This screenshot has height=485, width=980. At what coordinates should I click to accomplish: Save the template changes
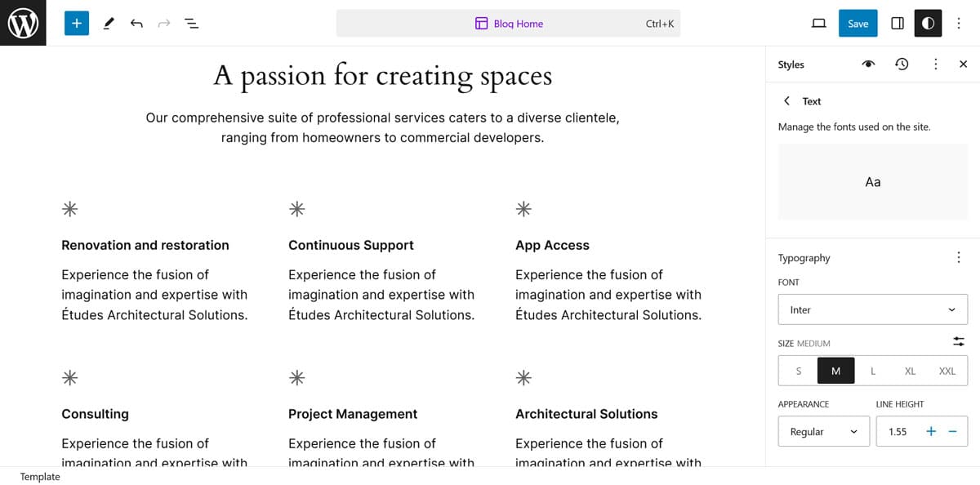[857, 24]
